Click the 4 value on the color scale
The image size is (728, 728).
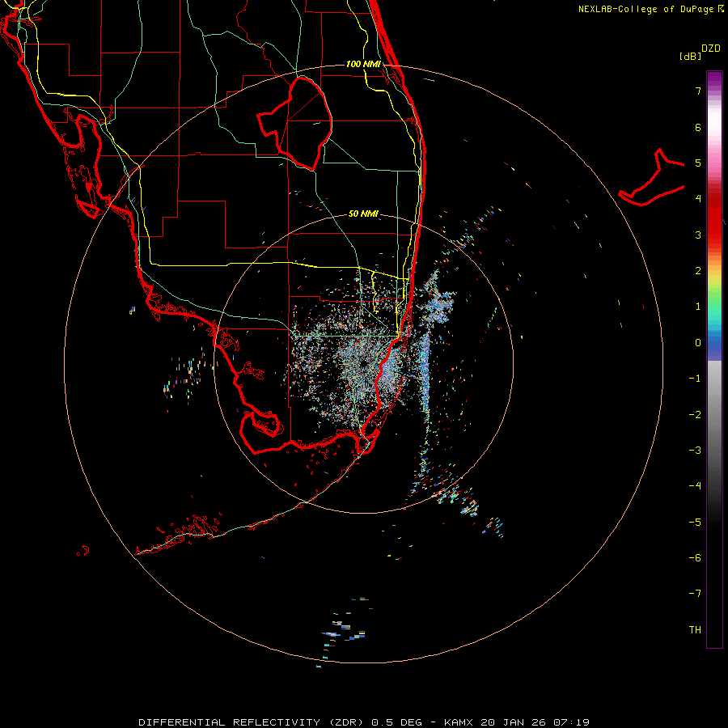click(x=698, y=199)
